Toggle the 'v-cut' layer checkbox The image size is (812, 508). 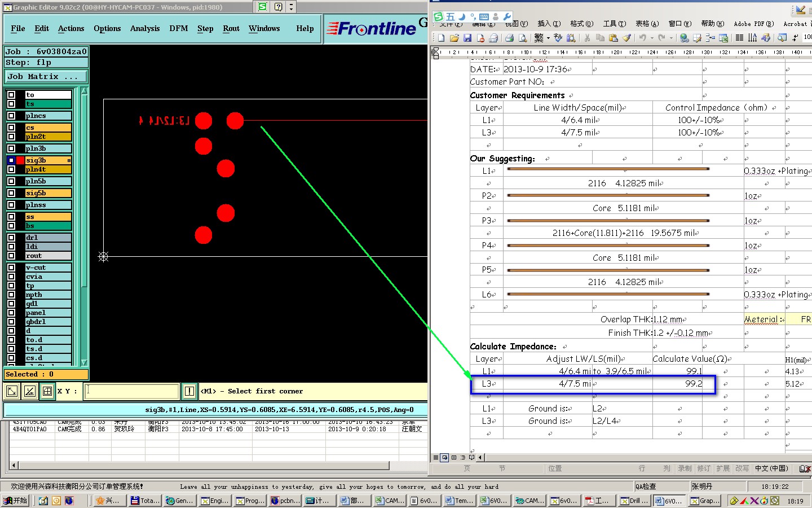[x=11, y=268]
